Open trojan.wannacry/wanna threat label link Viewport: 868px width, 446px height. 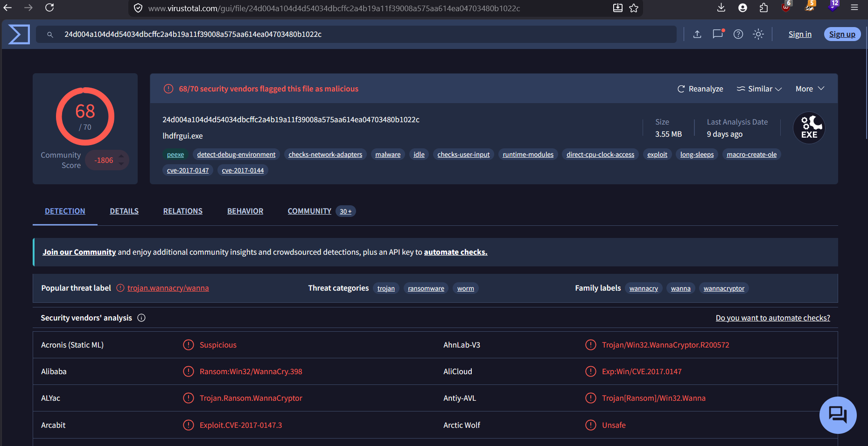coord(168,288)
